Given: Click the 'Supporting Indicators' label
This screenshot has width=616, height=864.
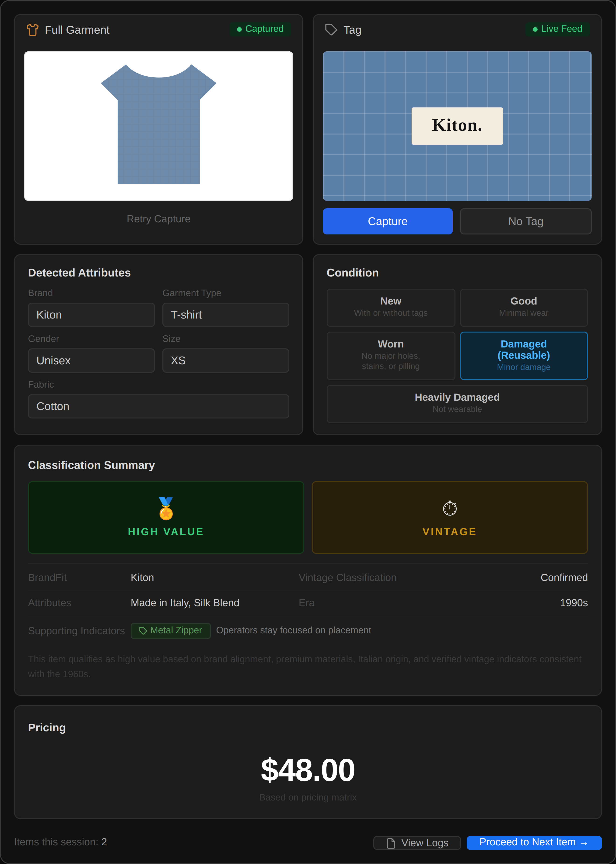Looking at the screenshot, I should pyautogui.click(x=76, y=631).
